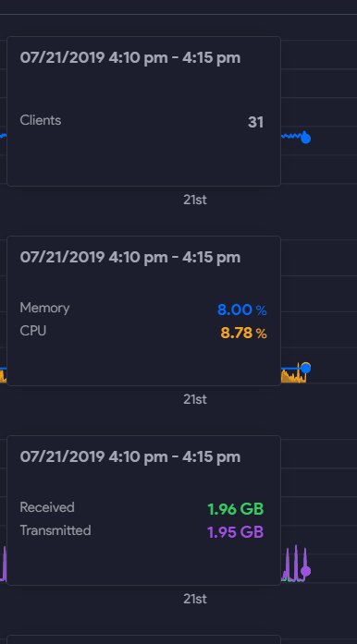This screenshot has width=357, height=644.
Task: Click the Clients tooltip date header
Action: coord(130,58)
